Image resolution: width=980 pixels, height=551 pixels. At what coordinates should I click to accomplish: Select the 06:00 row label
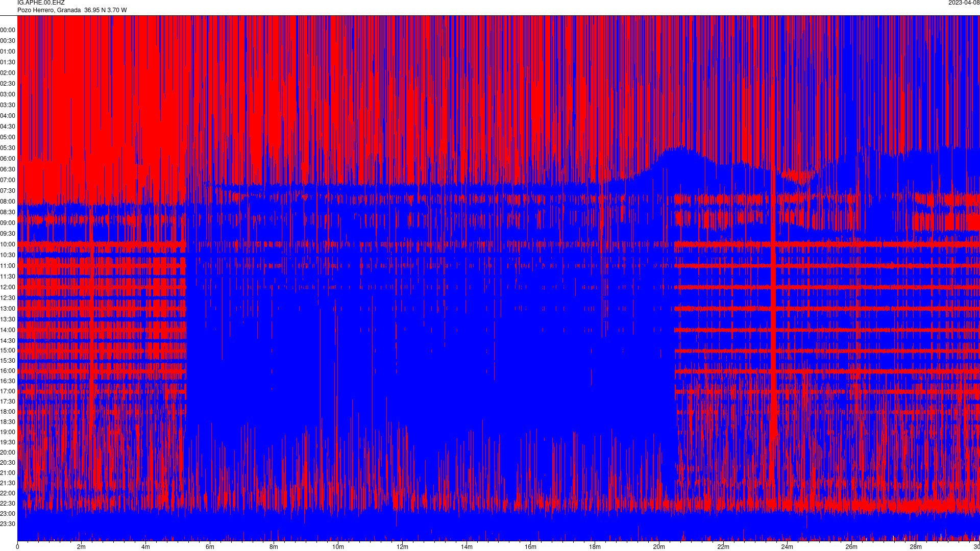click(x=8, y=159)
